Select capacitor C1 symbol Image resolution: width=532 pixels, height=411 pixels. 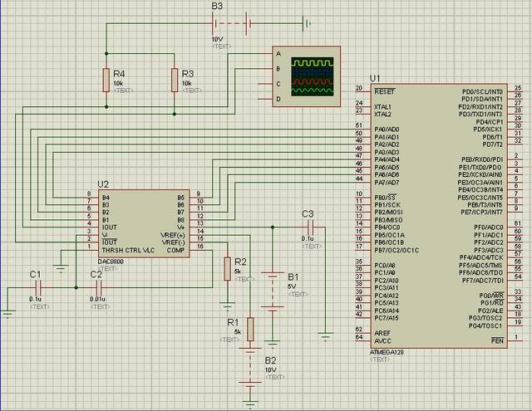point(36,286)
